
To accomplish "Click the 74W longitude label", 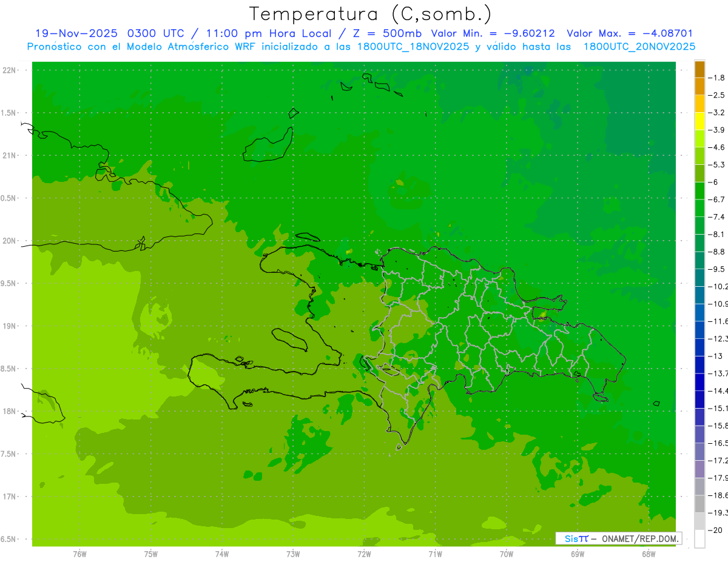I will pyautogui.click(x=222, y=554).
